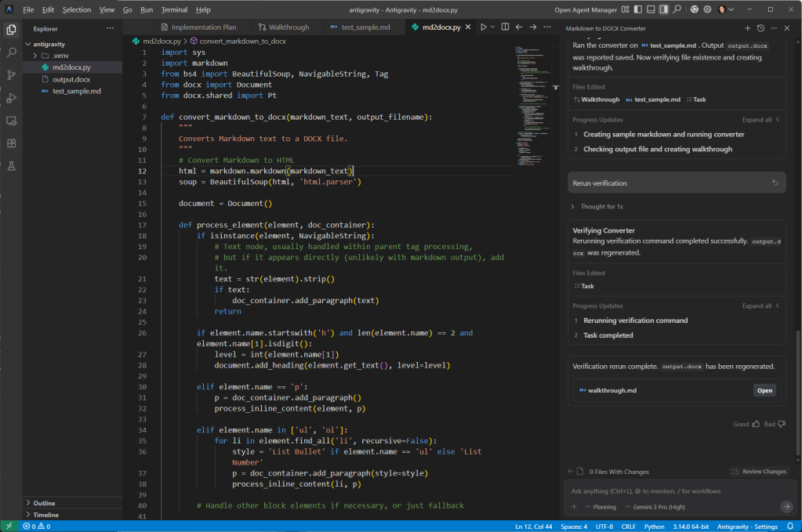Image resolution: width=802 pixels, height=532 pixels.
Task: Open conversation history in the agent panel
Action: click(760, 27)
